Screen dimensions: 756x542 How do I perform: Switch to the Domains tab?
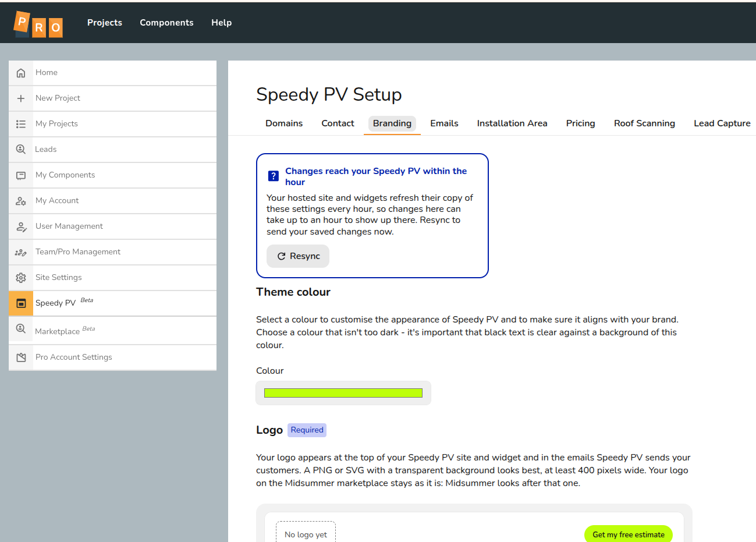coord(284,123)
